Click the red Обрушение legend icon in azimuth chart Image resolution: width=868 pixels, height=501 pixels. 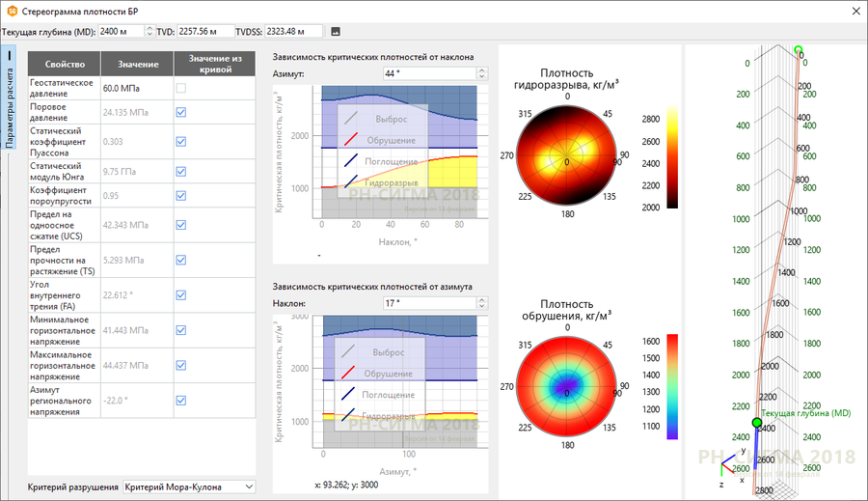click(x=352, y=374)
